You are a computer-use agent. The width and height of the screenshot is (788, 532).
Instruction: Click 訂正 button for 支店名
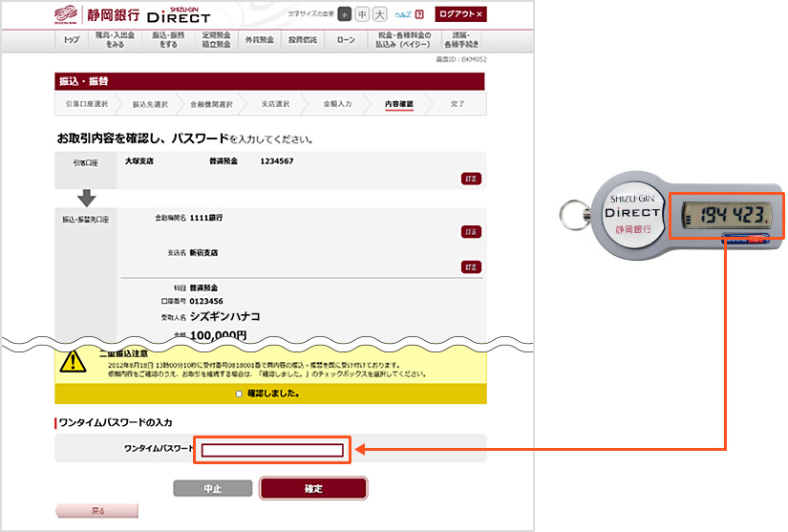tap(471, 266)
